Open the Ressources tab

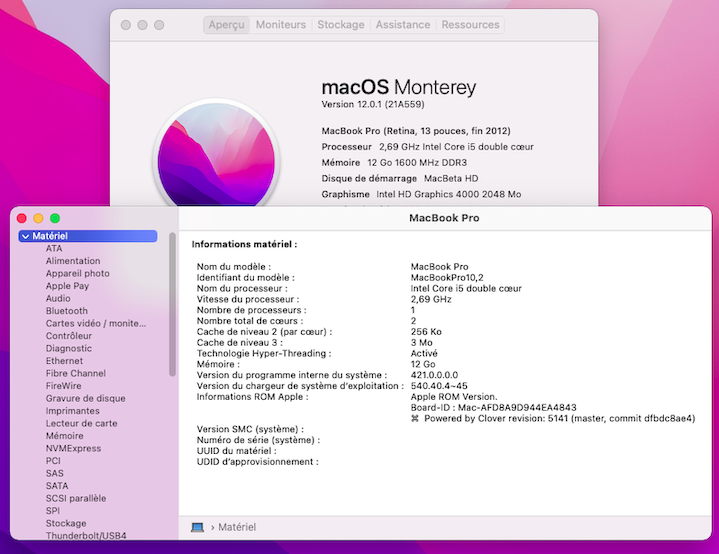(470, 25)
